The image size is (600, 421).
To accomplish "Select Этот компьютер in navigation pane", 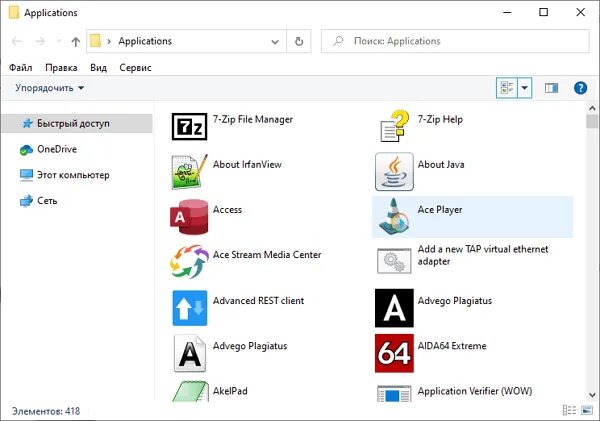I will coord(73,175).
